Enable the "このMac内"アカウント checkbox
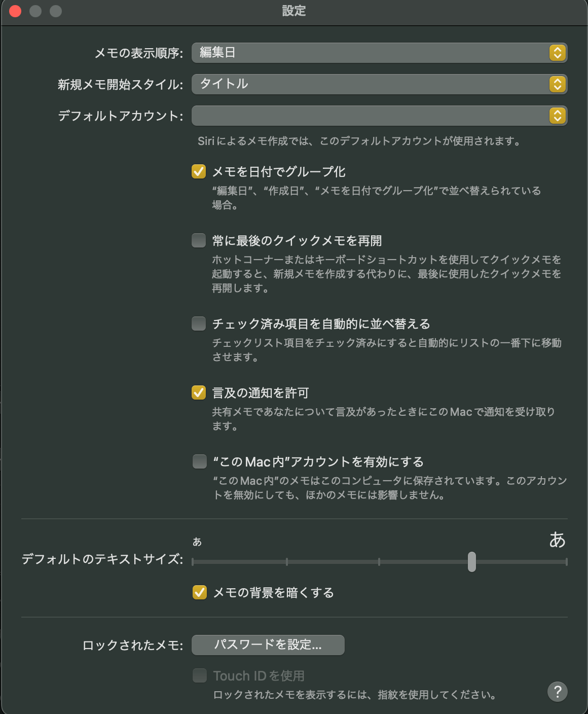The image size is (588, 714). tap(199, 461)
